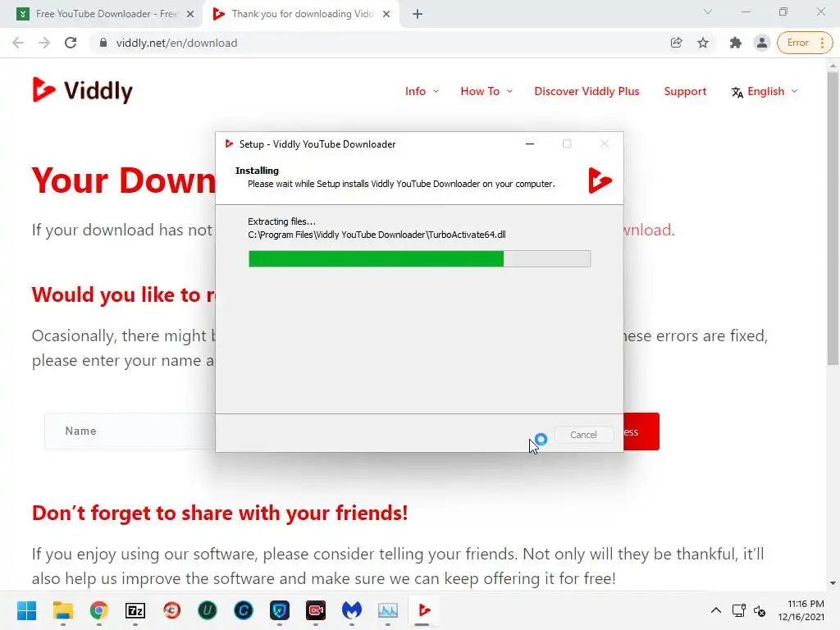Open 7-Zip from the taskbar

point(135,610)
